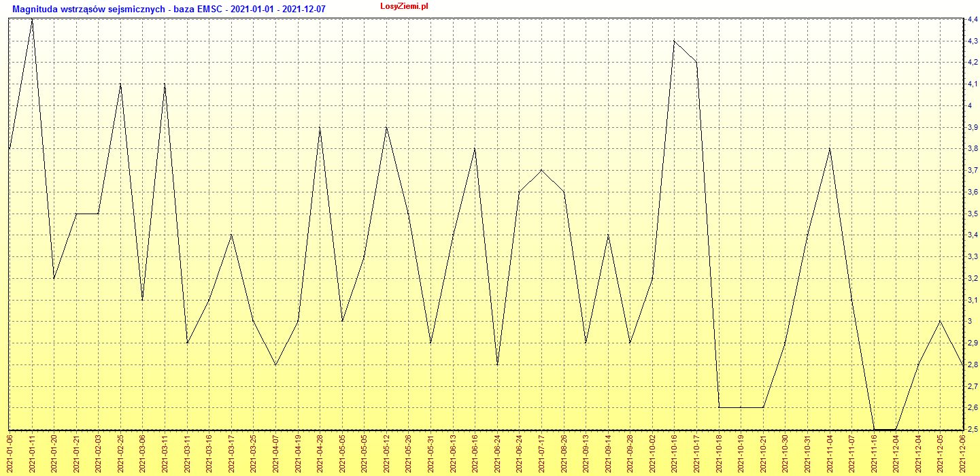Screen dimensions: 980x476
Task: Select the 4,3 peak data point on 2021-10-16
Action: pos(673,41)
